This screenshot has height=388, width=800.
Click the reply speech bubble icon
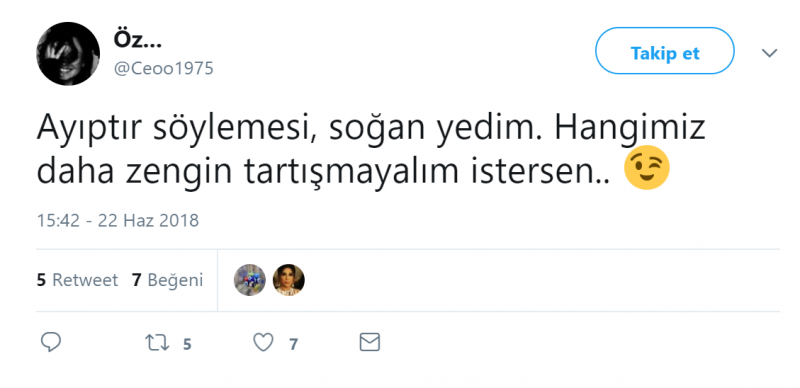tap(51, 343)
